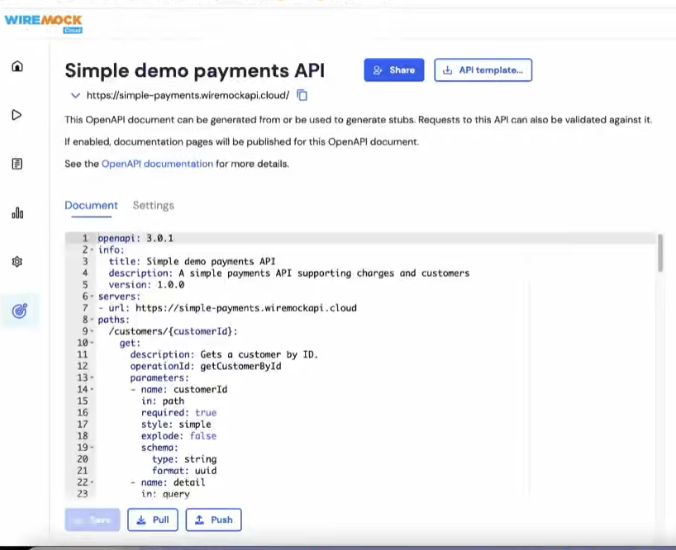Click the Pull button
Viewport: 676px width, 550px height.
point(153,520)
